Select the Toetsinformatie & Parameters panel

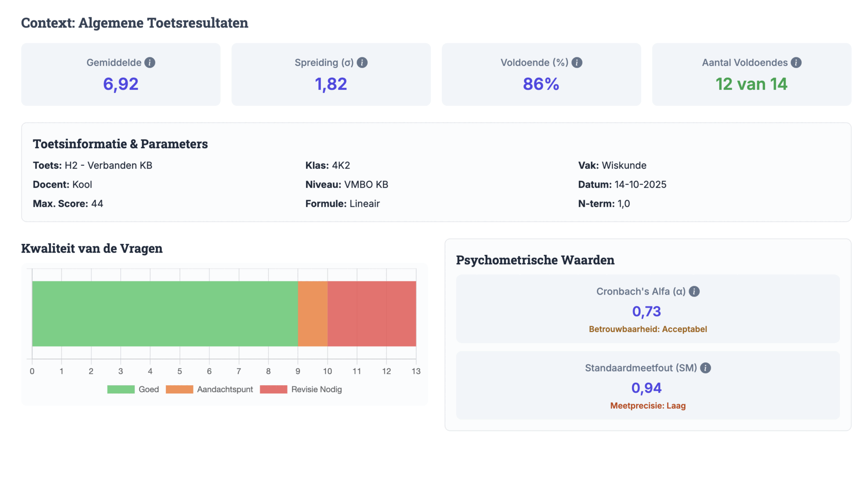pyautogui.click(x=434, y=172)
